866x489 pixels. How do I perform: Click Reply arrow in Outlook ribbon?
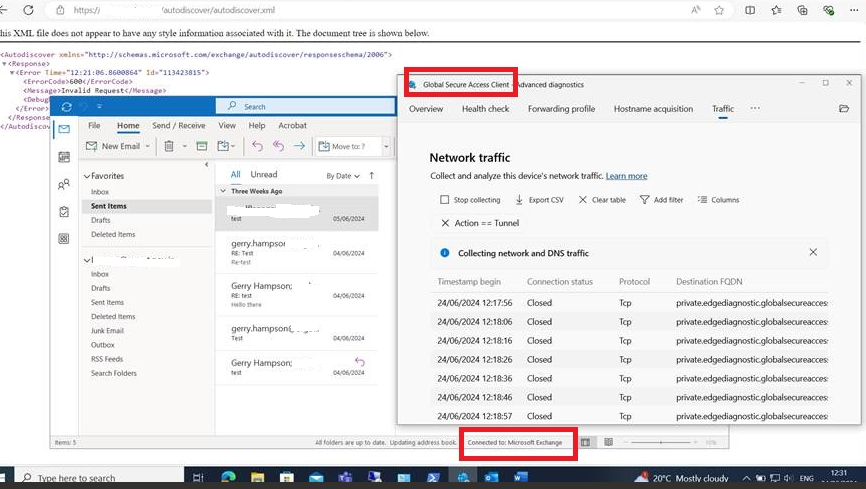point(257,146)
